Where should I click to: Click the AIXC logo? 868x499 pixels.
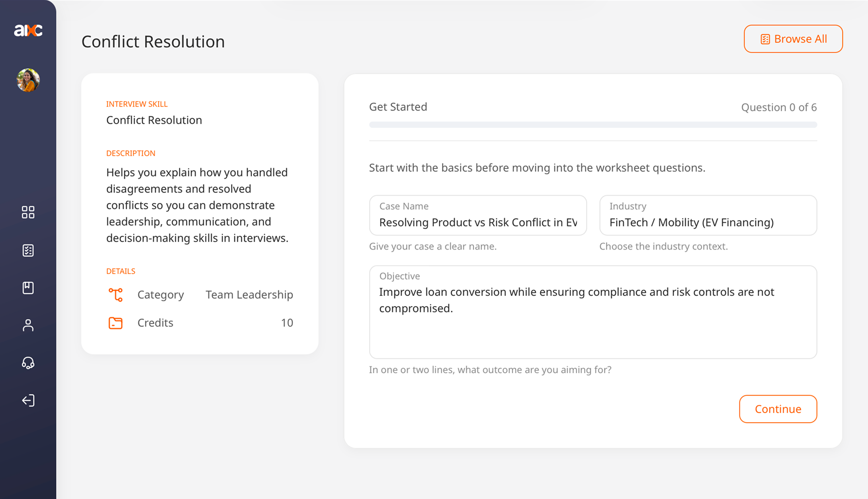(28, 30)
